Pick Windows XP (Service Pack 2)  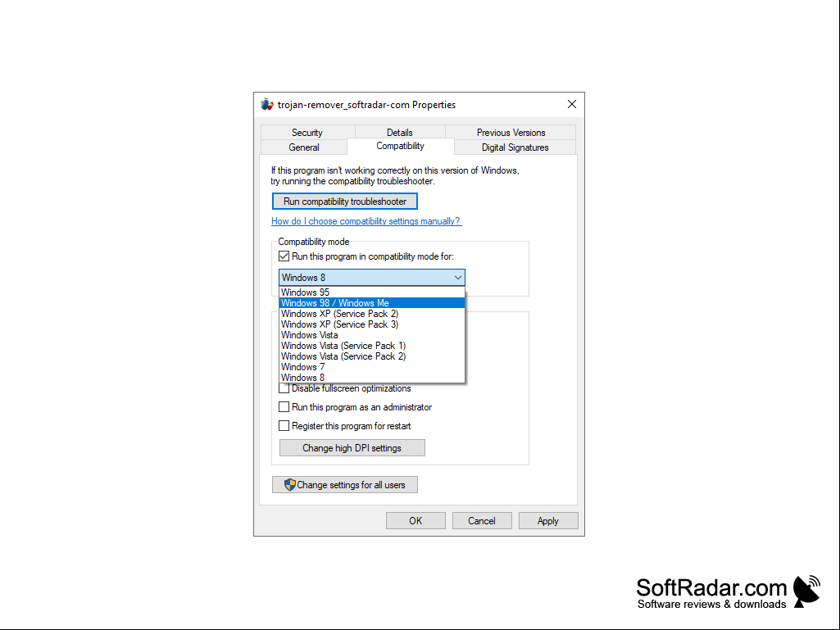pos(372,314)
